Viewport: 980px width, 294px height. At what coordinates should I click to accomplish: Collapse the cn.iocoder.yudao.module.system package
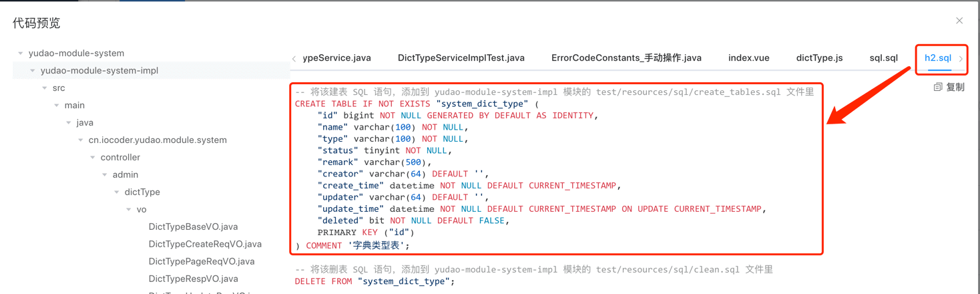pos(81,140)
